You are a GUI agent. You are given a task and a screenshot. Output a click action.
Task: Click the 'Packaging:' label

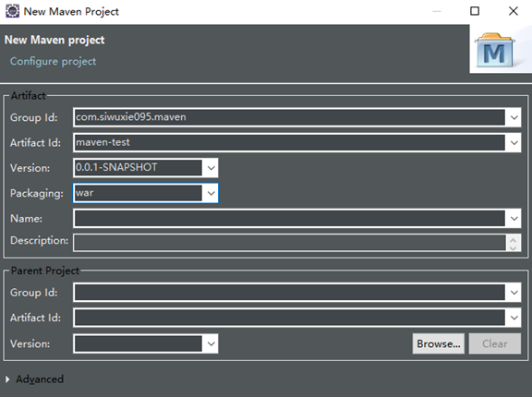[37, 193]
